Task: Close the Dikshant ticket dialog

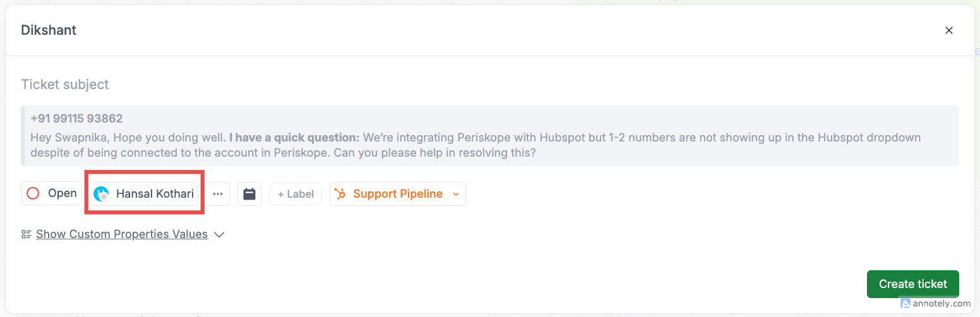Action: click(948, 30)
